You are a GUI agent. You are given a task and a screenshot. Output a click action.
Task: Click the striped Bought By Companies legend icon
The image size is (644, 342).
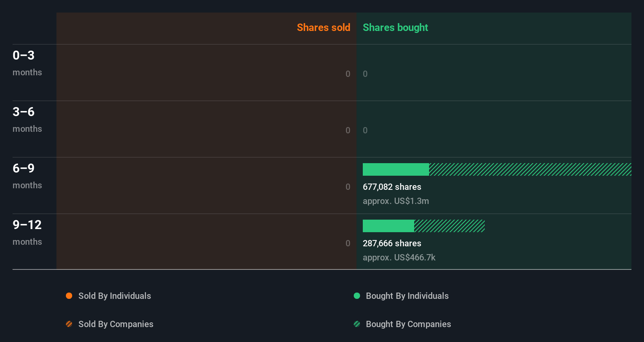357,324
